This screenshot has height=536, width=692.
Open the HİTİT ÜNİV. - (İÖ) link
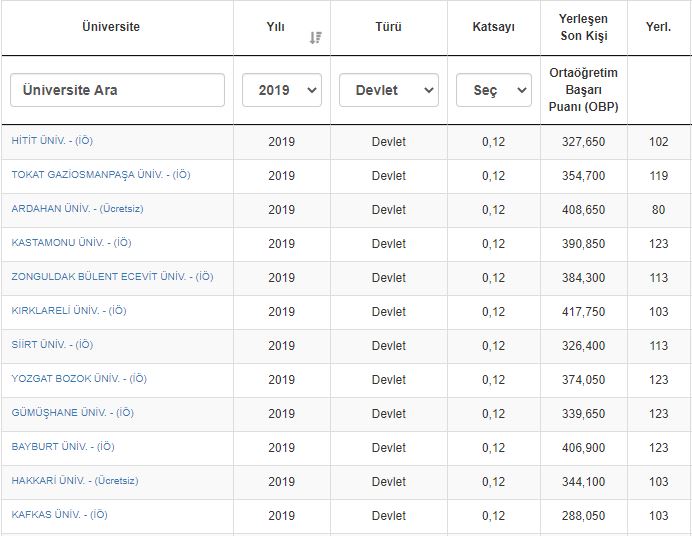coord(52,141)
